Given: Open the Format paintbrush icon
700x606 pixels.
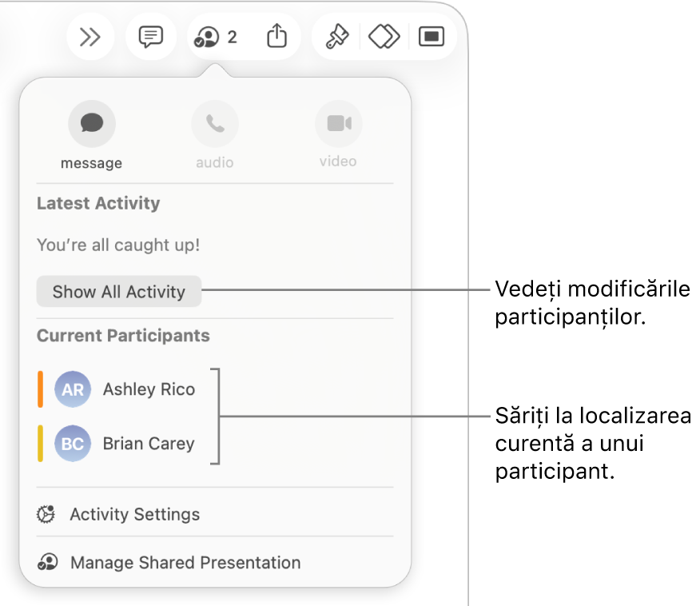Looking at the screenshot, I should point(337,37).
